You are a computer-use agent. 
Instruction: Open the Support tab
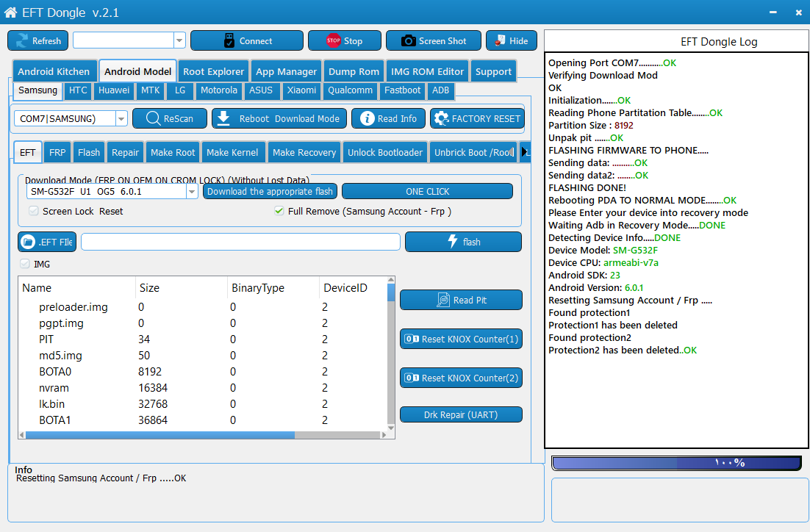(x=493, y=71)
